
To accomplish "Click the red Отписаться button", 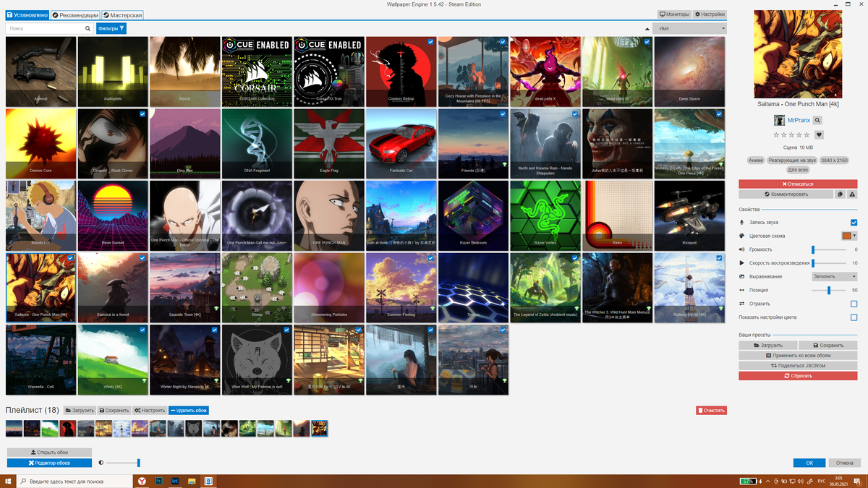I will click(798, 184).
